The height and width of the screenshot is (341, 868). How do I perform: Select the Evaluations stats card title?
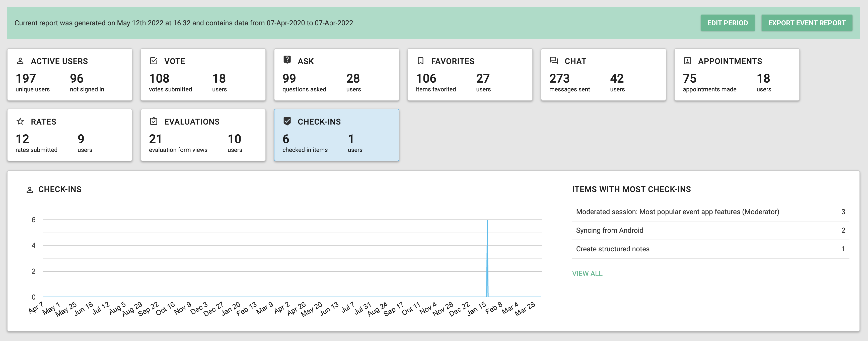(x=192, y=122)
